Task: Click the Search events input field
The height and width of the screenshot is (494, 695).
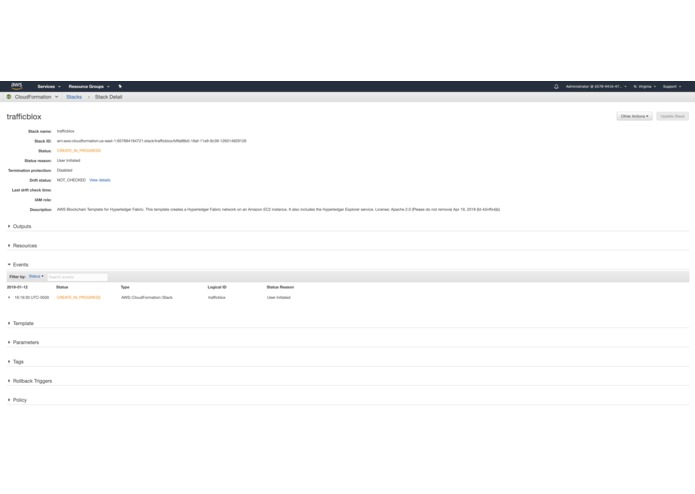Action: 77,277
